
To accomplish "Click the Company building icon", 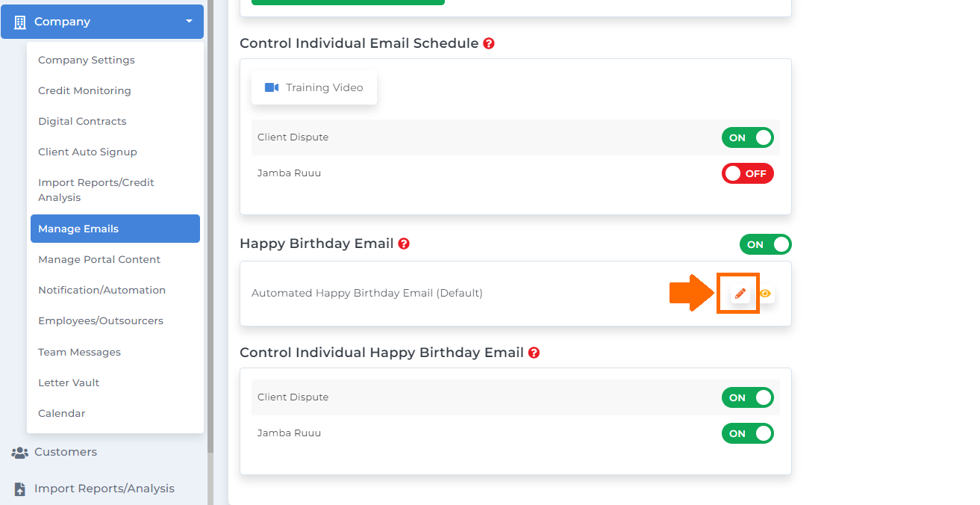I will tap(20, 22).
